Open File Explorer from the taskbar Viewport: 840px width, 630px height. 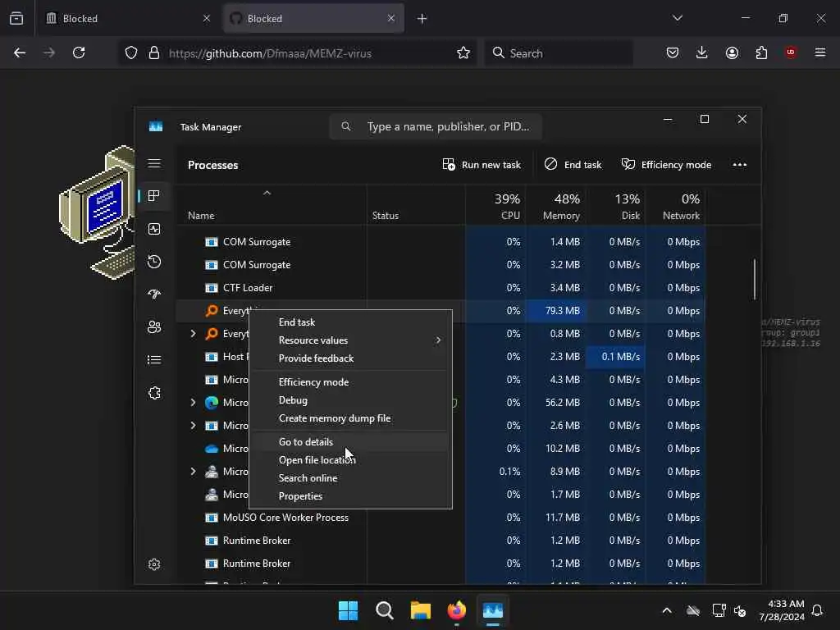click(x=421, y=610)
